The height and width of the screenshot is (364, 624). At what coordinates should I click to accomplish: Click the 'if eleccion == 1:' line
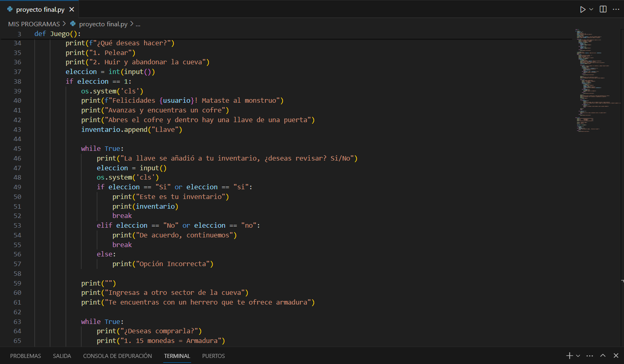(x=98, y=81)
